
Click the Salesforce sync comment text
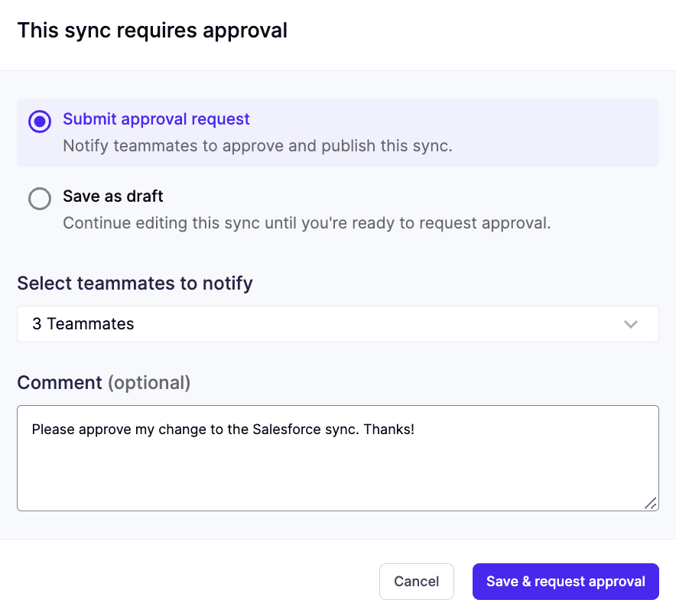[222, 429]
